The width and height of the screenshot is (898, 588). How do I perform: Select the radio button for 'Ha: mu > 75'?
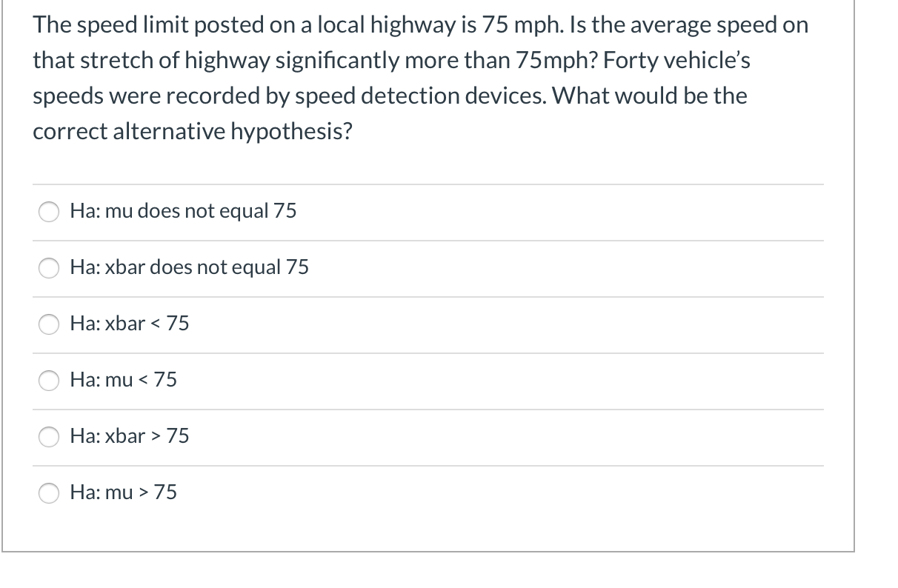pyautogui.click(x=48, y=492)
